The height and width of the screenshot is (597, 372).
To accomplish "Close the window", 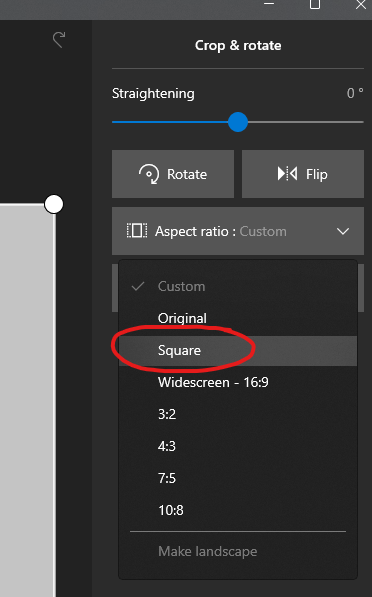I will click(361, 4).
